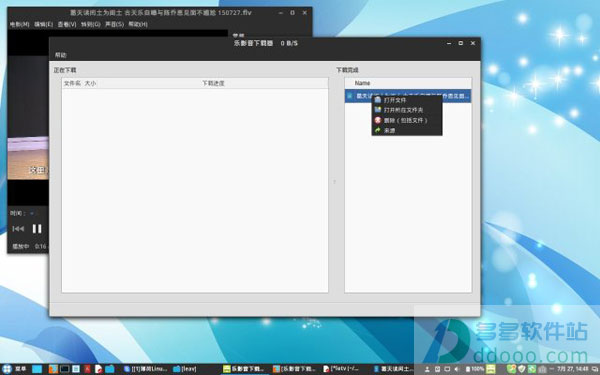Switch to the [*letv taskbar entry
The image size is (600, 375).
[x=341, y=369]
